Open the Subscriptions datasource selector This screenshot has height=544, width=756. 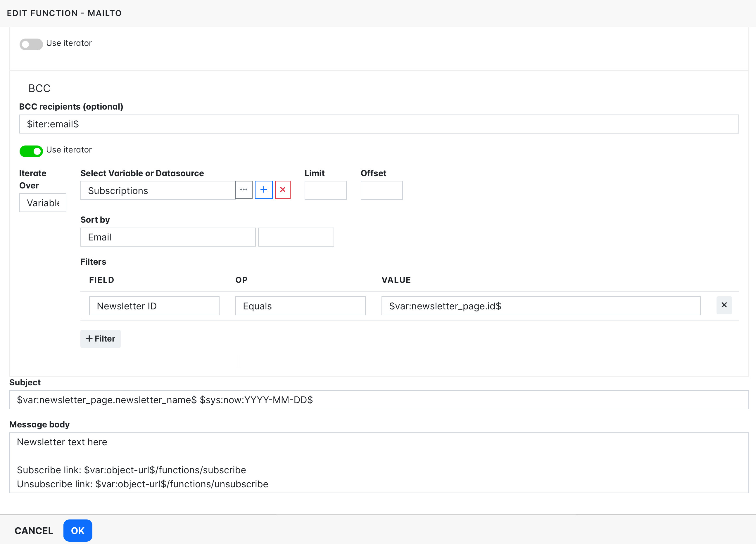point(158,190)
